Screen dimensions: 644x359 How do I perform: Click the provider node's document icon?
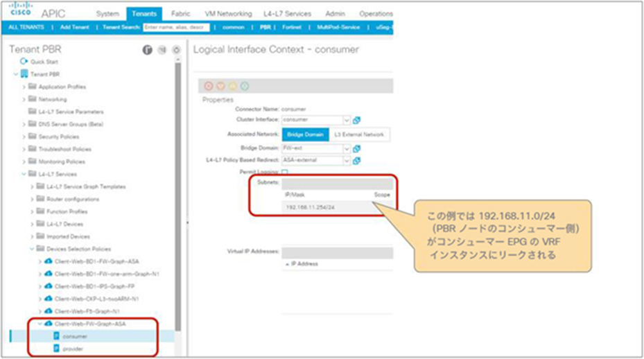(x=57, y=349)
